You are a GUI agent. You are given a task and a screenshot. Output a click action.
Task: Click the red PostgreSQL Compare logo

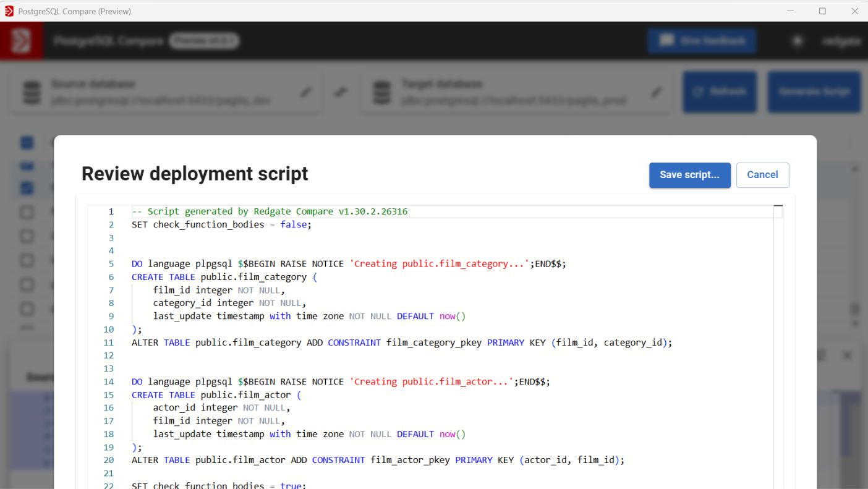pos(22,41)
